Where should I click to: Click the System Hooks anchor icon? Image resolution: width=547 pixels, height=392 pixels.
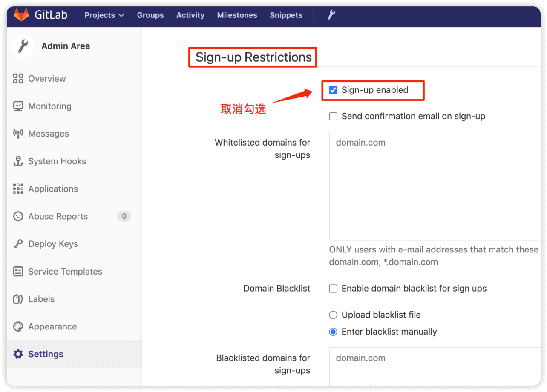(x=18, y=161)
